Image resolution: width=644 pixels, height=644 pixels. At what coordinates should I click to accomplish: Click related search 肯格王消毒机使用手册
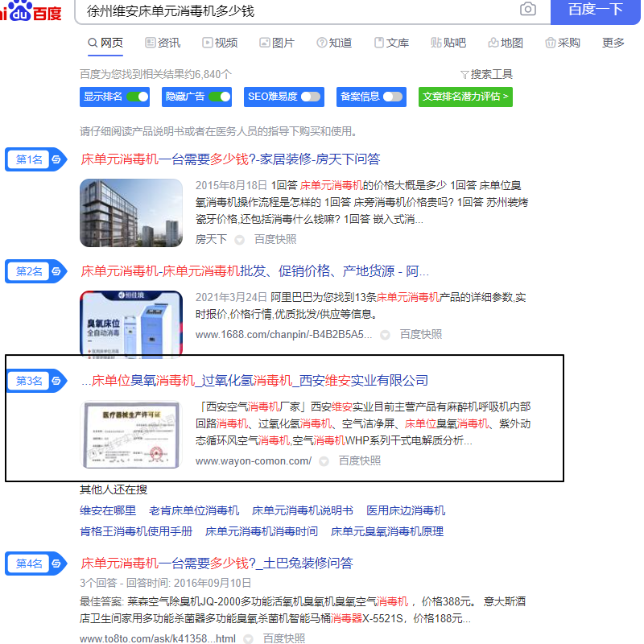136,532
